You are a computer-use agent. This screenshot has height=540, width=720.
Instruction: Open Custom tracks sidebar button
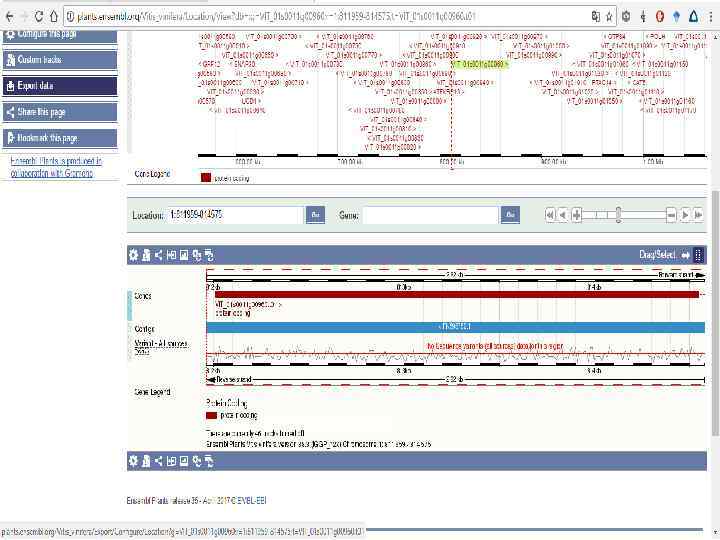point(60,60)
